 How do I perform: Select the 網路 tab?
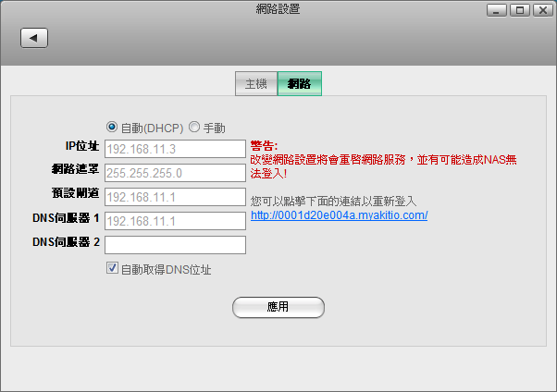click(300, 84)
